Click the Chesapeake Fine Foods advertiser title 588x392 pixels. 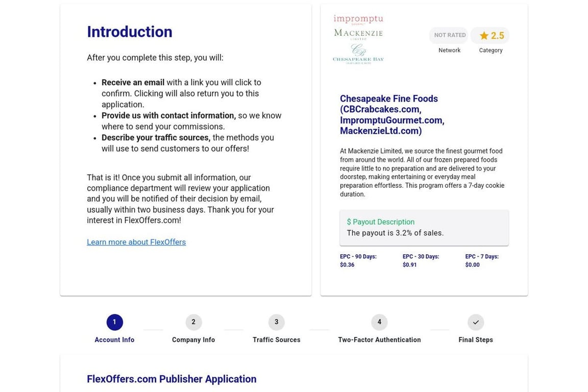[x=392, y=115]
